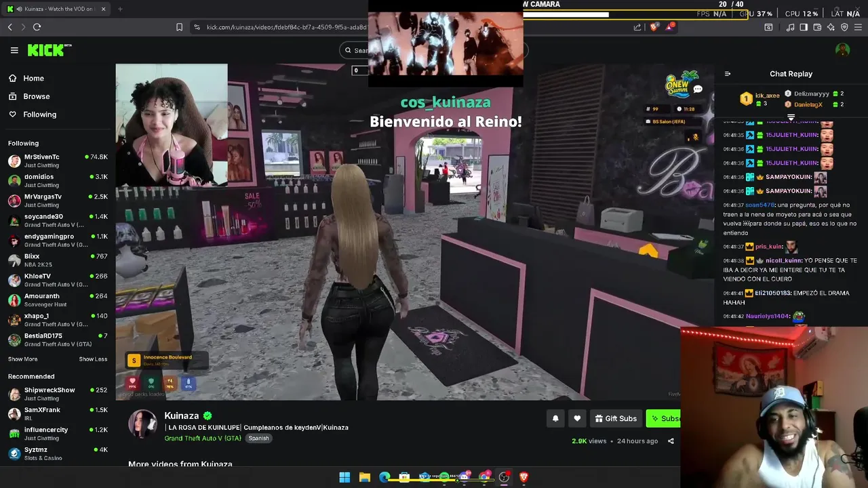Viewport: 868px width, 488px height.
Task: Click the Gift Subs button
Action: click(616, 419)
